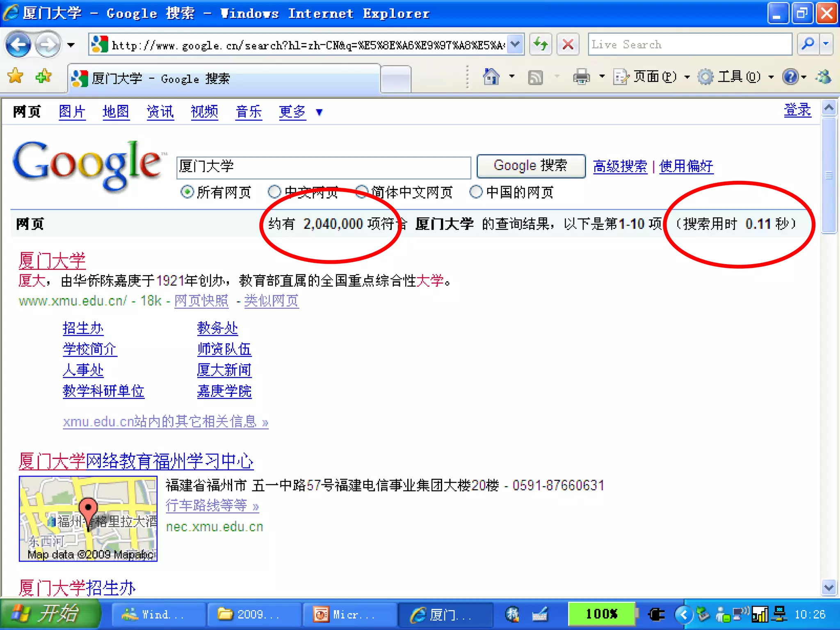840x630 pixels.
Task: Click the Home page icon
Action: click(491, 77)
